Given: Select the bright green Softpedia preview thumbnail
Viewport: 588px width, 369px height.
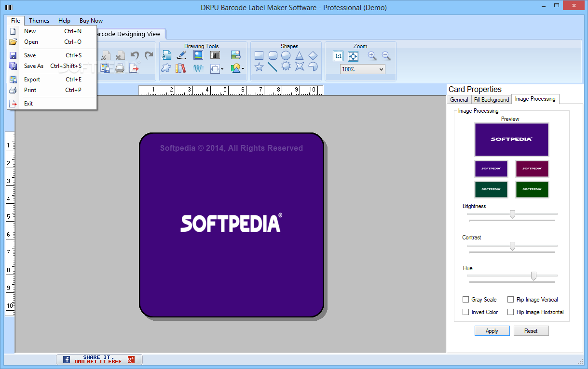Looking at the screenshot, I should pyautogui.click(x=532, y=189).
